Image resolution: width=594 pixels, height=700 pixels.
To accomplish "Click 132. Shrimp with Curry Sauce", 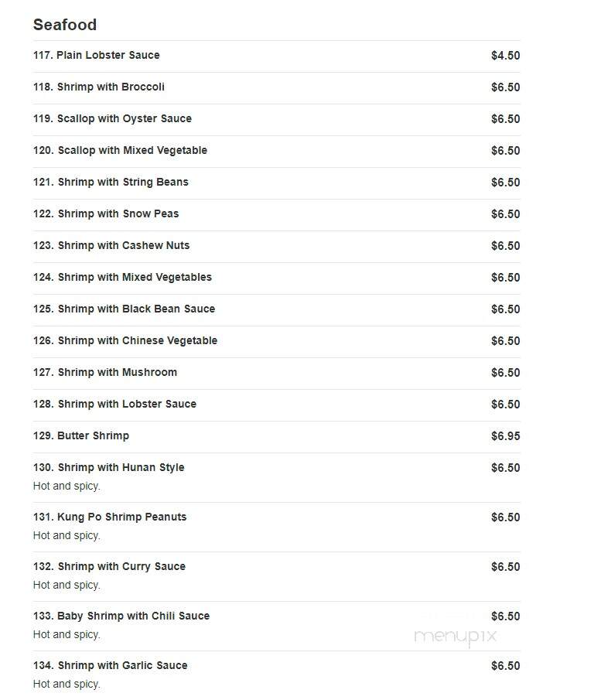I will tap(109, 566).
